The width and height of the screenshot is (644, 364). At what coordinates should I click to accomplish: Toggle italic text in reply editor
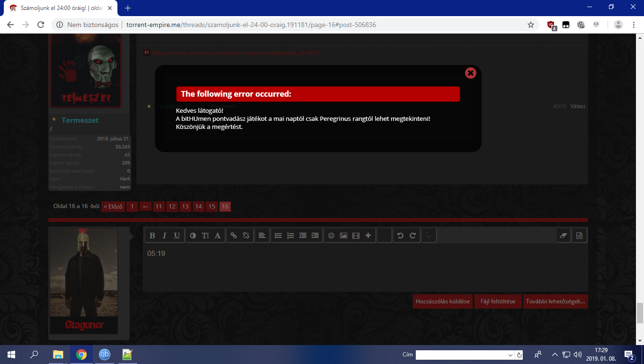coord(165,236)
